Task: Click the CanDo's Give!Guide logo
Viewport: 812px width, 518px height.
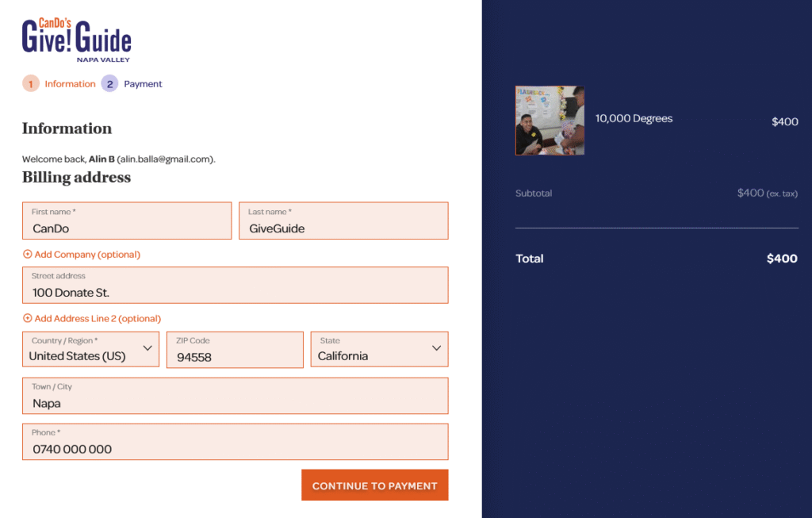Action: [75, 36]
